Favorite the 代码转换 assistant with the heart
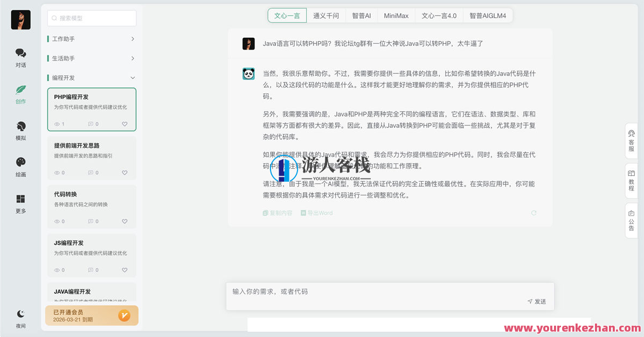644x337 pixels. 124,221
